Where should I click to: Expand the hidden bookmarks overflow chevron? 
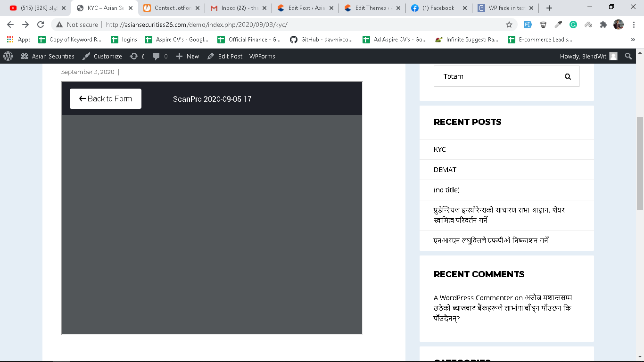[633, 40]
